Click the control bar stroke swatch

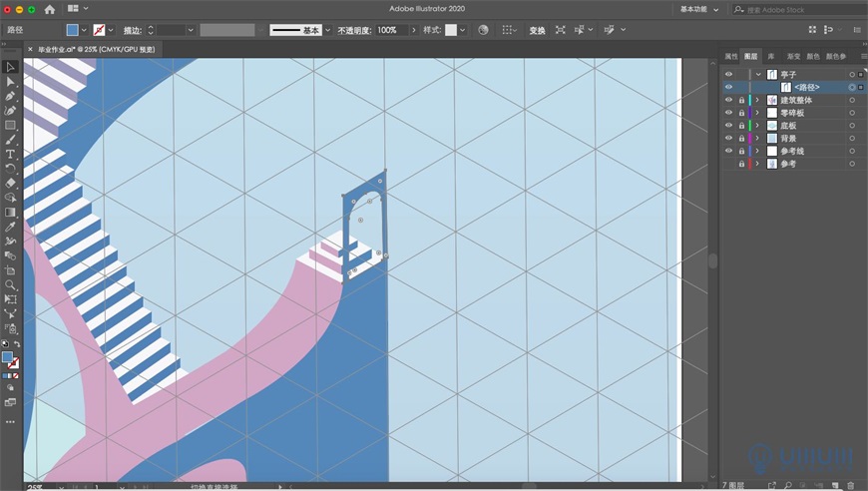coord(99,30)
